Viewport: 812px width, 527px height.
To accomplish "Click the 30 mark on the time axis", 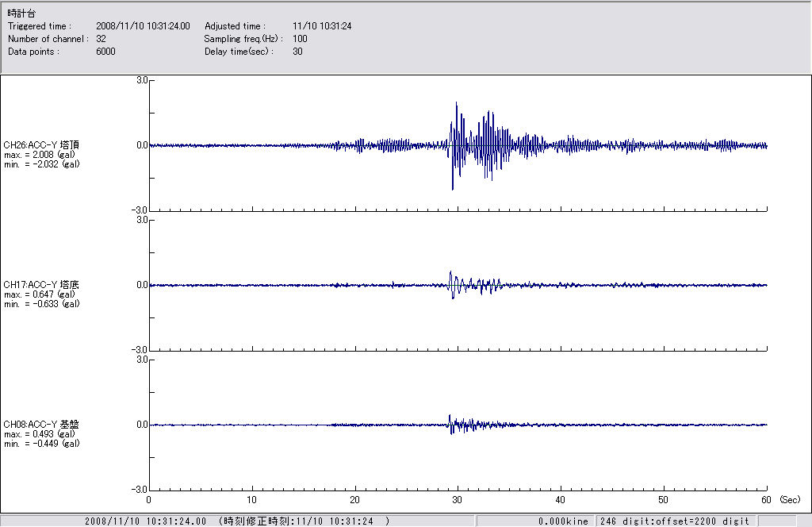I will click(x=458, y=500).
